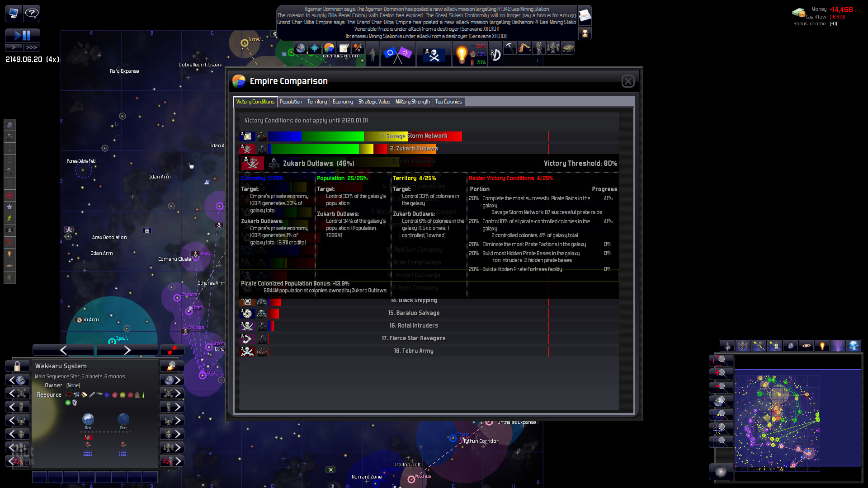Viewport: 868px width, 488px height.
Task: Open the design compass icon
Action: 495,55
